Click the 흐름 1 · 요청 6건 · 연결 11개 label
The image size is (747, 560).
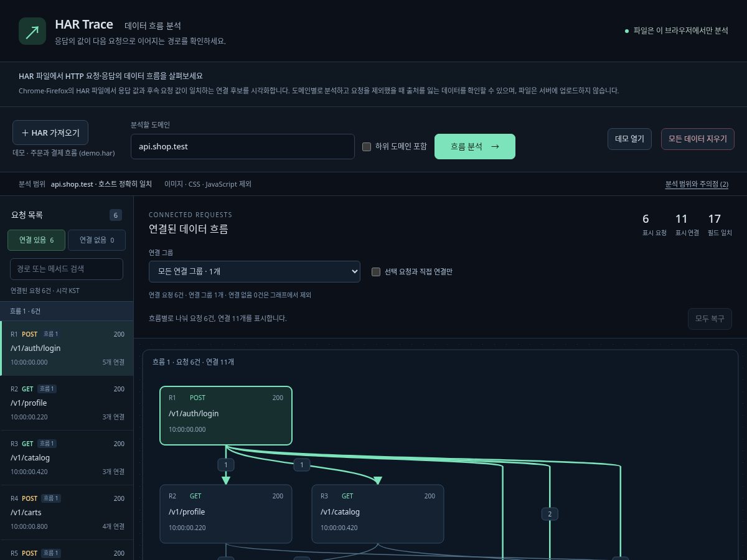193,362
